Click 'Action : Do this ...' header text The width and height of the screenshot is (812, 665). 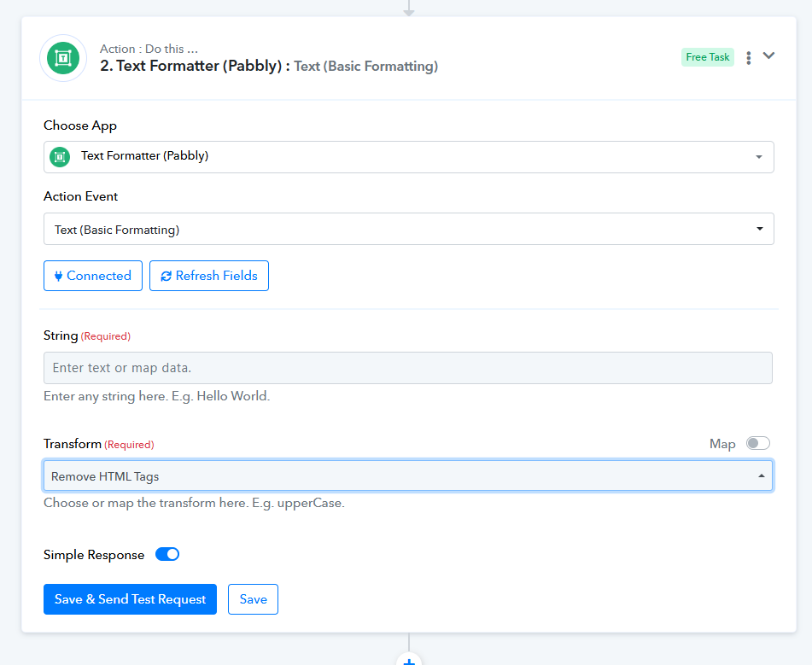tap(149, 49)
